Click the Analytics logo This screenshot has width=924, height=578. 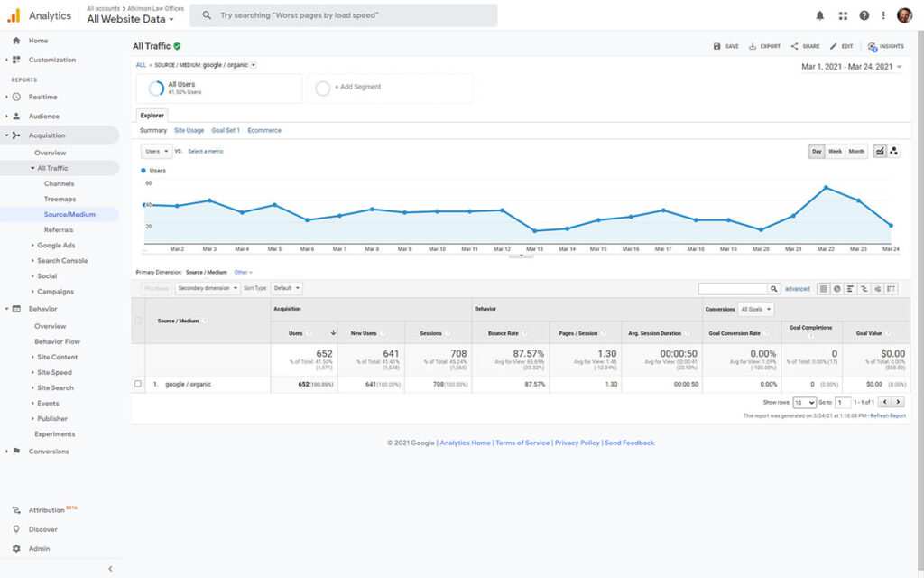[x=39, y=16]
